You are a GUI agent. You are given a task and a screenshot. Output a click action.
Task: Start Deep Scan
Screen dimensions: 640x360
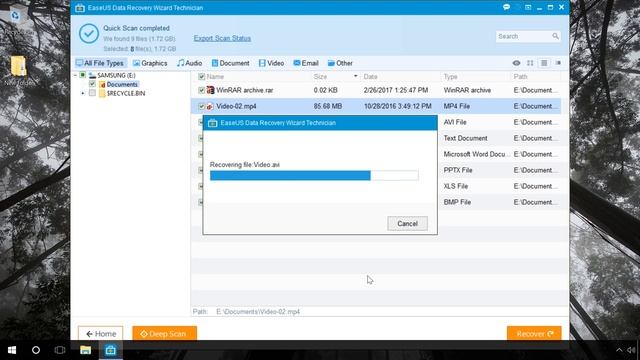tap(164, 333)
